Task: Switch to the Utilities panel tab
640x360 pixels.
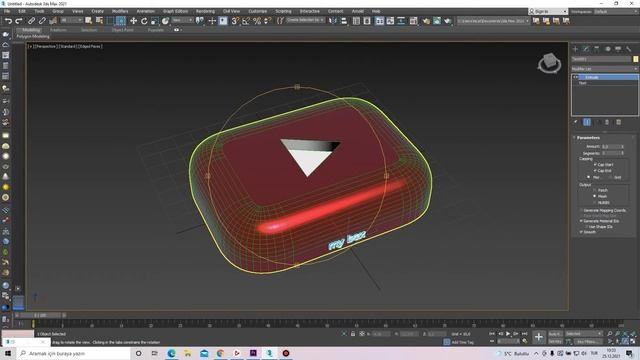Action: [x=629, y=49]
